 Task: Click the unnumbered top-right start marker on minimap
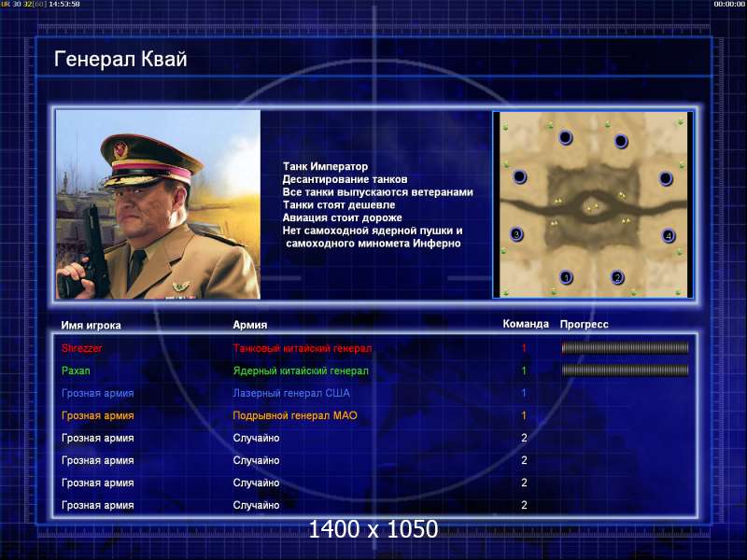click(x=621, y=141)
